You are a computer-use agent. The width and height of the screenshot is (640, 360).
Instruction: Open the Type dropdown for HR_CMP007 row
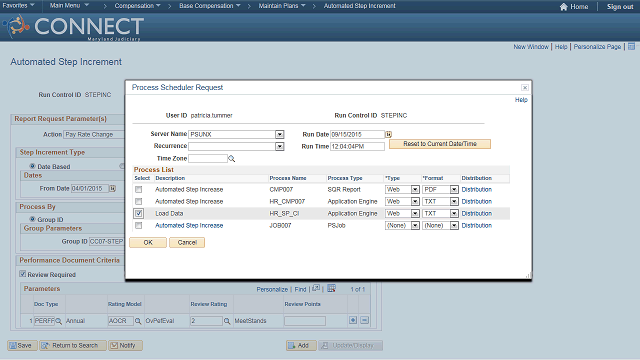pos(415,202)
